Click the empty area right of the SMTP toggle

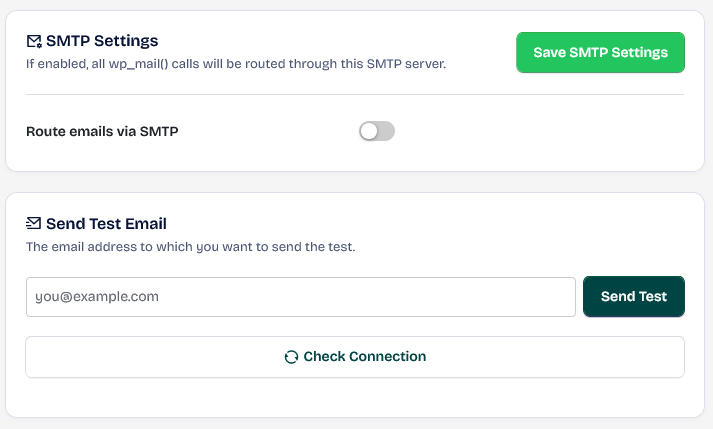pyautogui.click(x=540, y=131)
